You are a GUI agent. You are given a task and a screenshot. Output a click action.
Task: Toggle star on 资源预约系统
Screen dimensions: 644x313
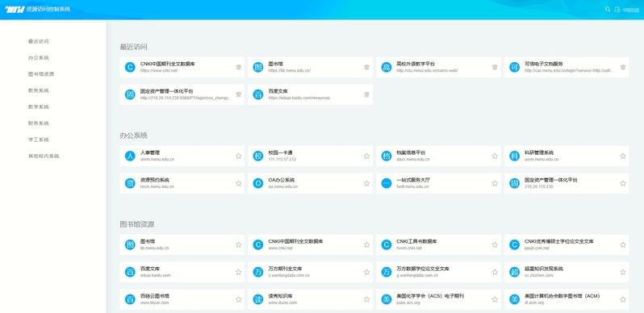click(x=239, y=183)
